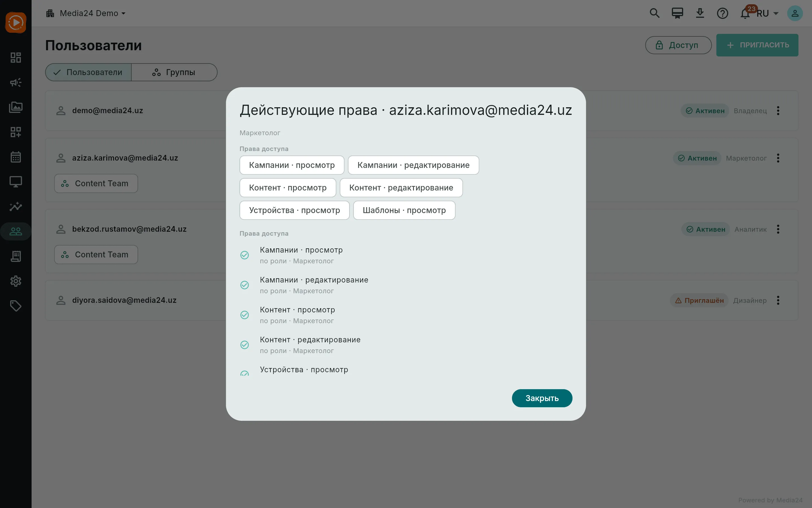812x508 pixels.
Task: Open widgets add-grid icon in sidebar
Action: coord(16,132)
